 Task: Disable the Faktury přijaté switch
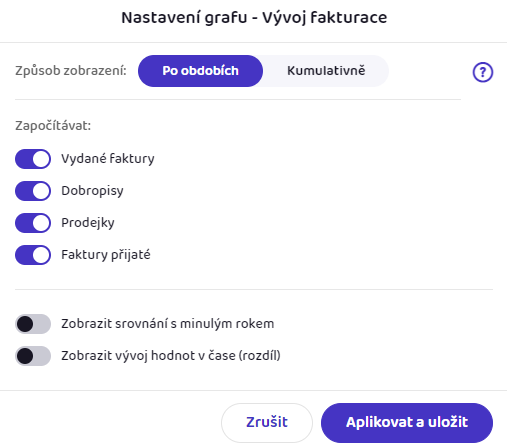click(33, 255)
